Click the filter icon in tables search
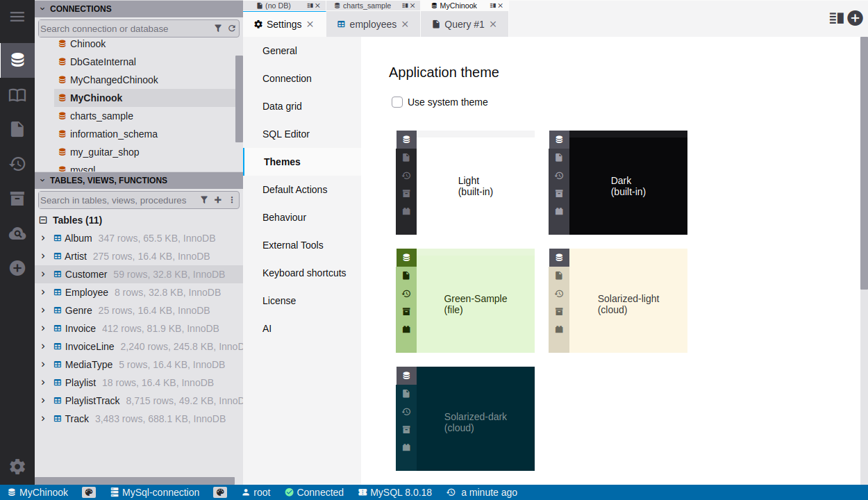 pos(204,200)
